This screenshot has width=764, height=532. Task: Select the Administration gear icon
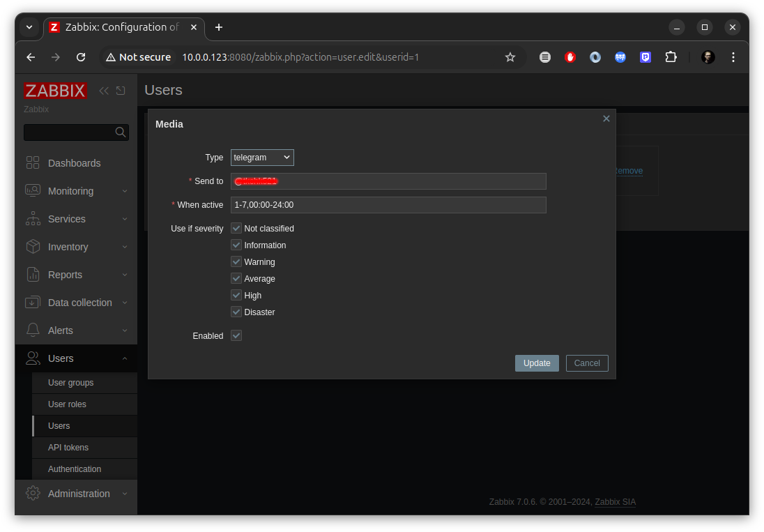(32, 493)
